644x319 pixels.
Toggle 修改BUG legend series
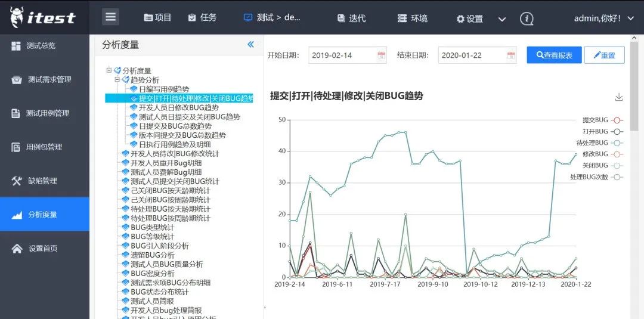click(602, 154)
